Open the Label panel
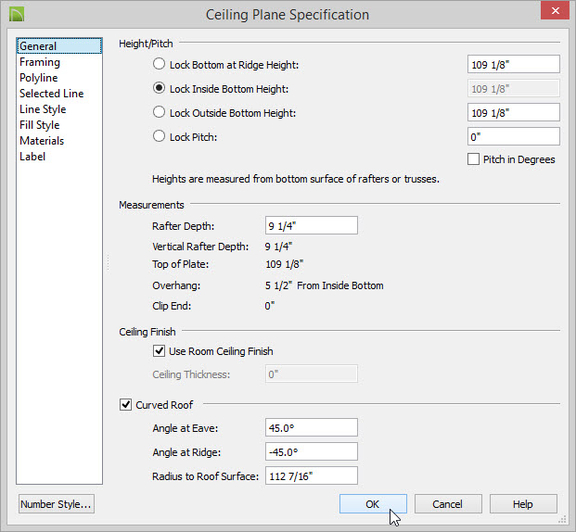 (x=32, y=157)
